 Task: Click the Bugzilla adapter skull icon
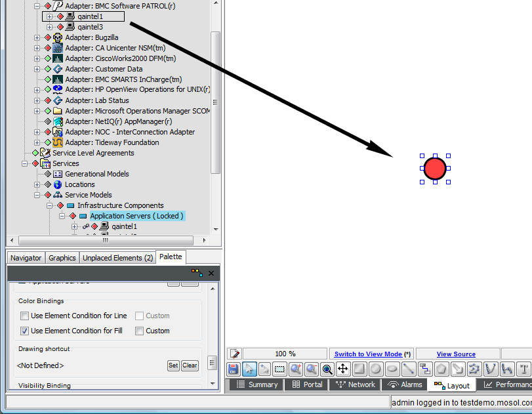pos(58,37)
